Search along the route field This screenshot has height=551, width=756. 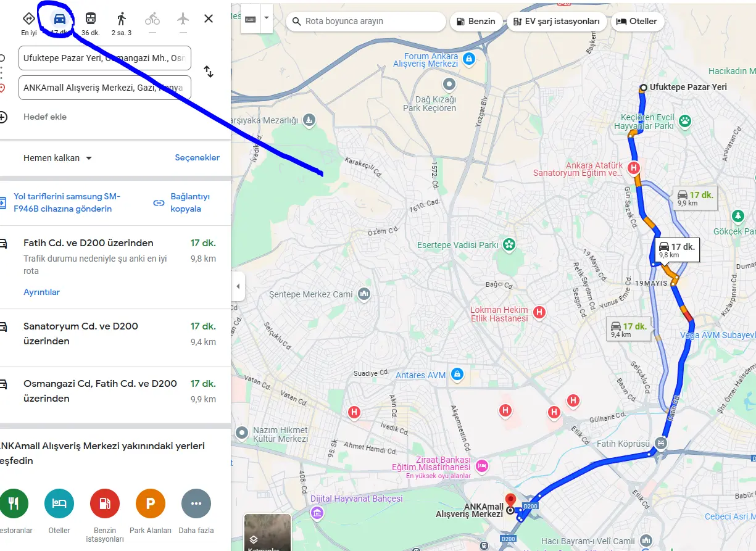[x=366, y=21]
